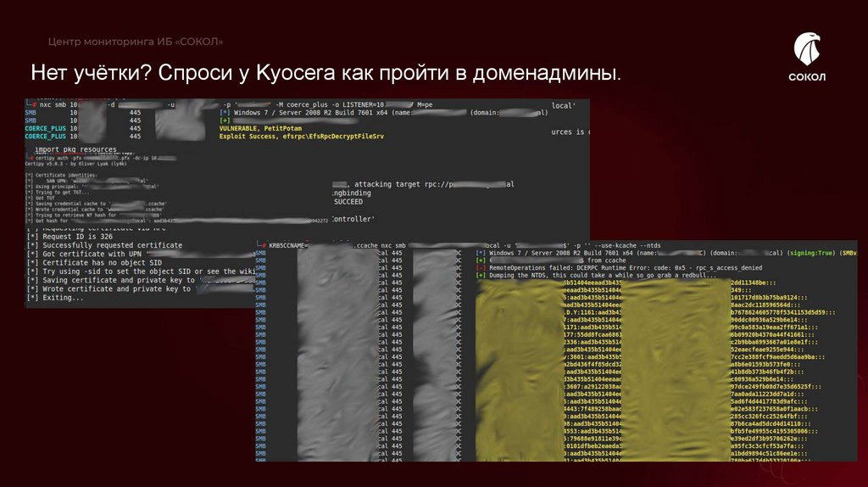Screen dimensions: 868x487
Task: Click the 'from ccache' text
Action: click(607, 260)
